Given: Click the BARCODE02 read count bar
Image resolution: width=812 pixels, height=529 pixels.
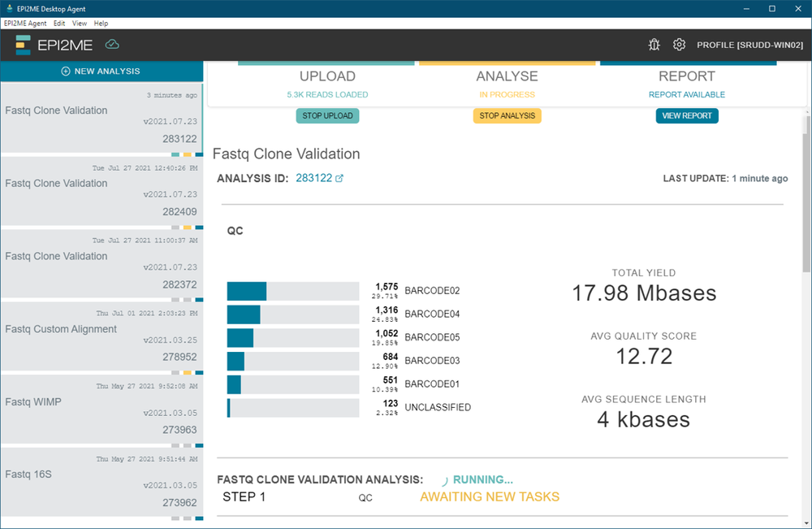Looking at the screenshot, I should (292, 291).
